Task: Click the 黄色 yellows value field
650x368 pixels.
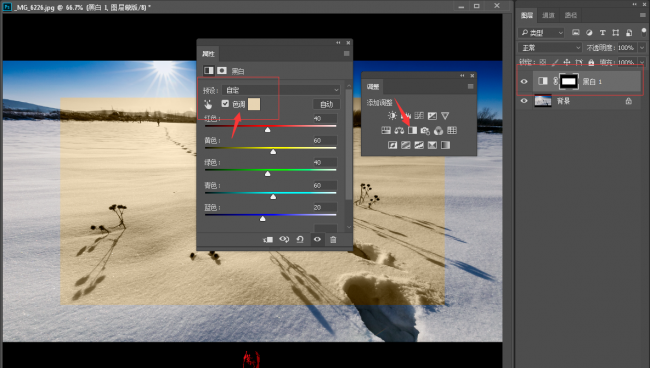Action: click(x=325, y=140)
